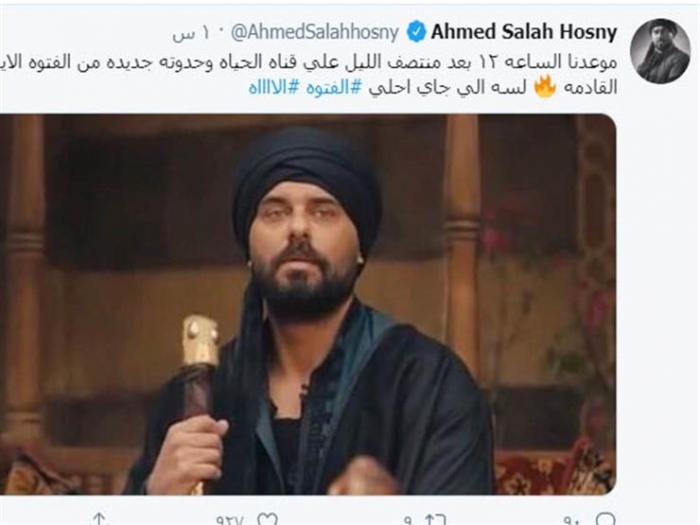Click the reply speech bubble icon
Viewport: 700px width, 525px height.
[605, 520]
